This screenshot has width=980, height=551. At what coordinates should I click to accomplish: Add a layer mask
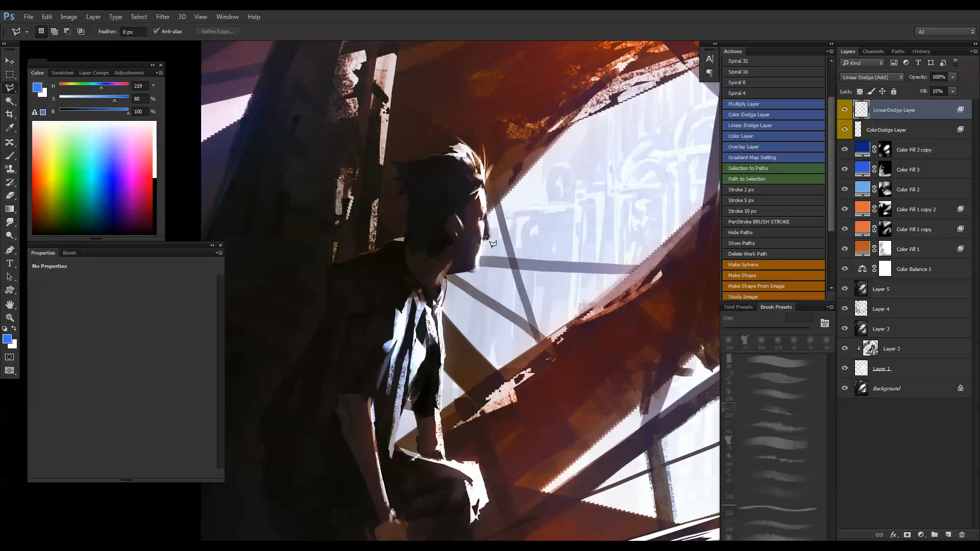coord(907,535)
